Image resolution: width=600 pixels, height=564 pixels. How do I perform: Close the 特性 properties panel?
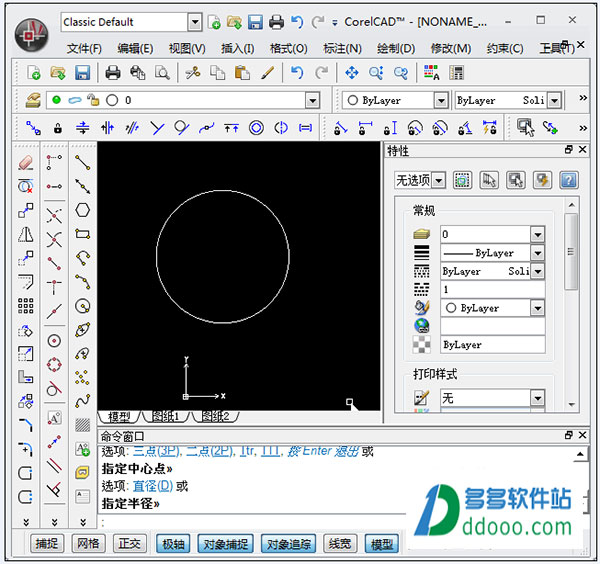tap(582, 150)
